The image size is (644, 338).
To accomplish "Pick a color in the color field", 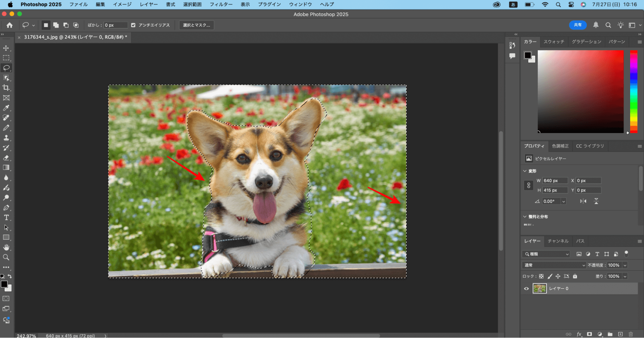I will pyautogui.click(x=581, y=92).
